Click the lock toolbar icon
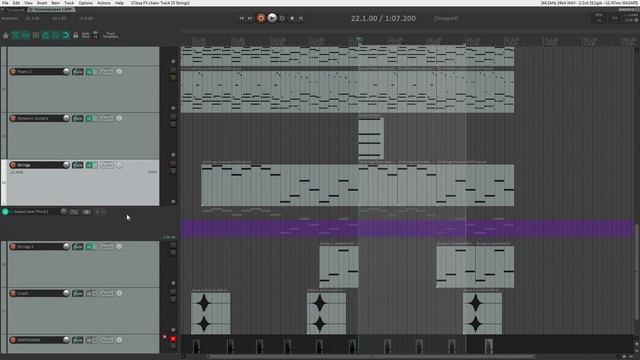This screenshot has width=640, height=360. [76, 36]
